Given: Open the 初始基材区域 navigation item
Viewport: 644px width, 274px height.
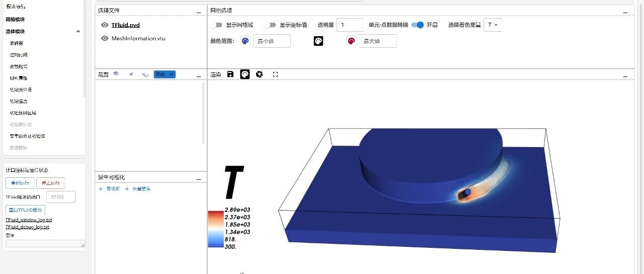Looking at the screenshot, I should point(23,113).
